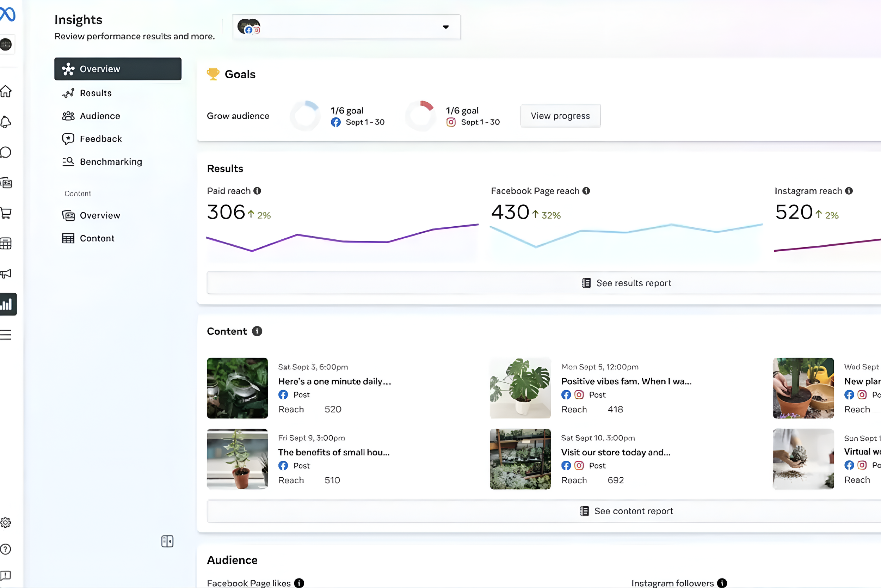Open the monstera plant post thumbnail

coord(520,388)
